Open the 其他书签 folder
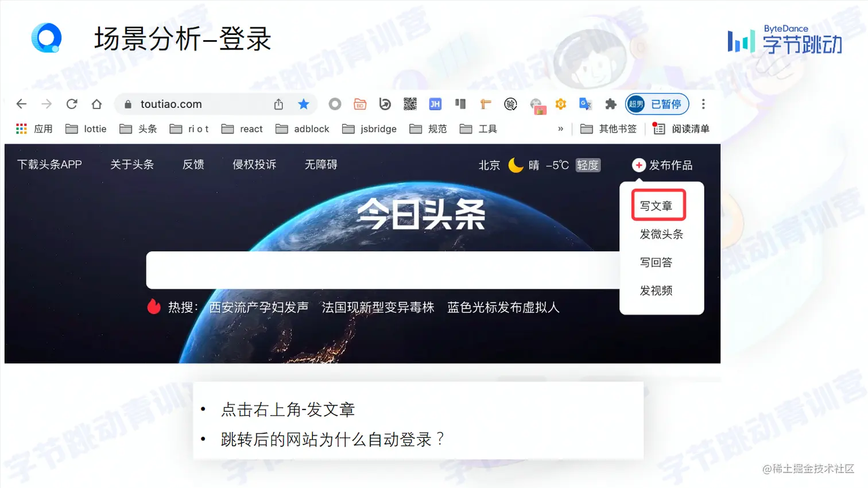Viewport: 868px width, 488px height. (x=609, y=129)
